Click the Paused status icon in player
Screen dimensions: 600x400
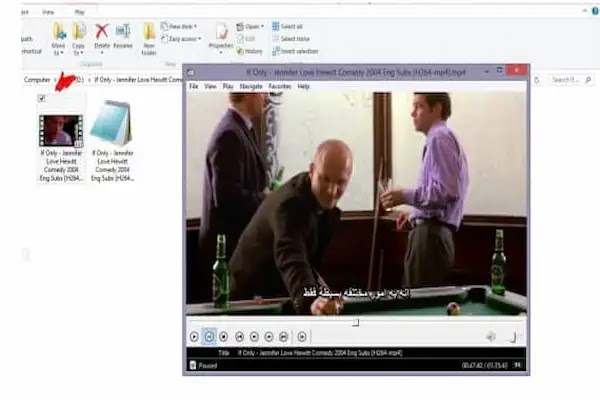tap(193, 365)
